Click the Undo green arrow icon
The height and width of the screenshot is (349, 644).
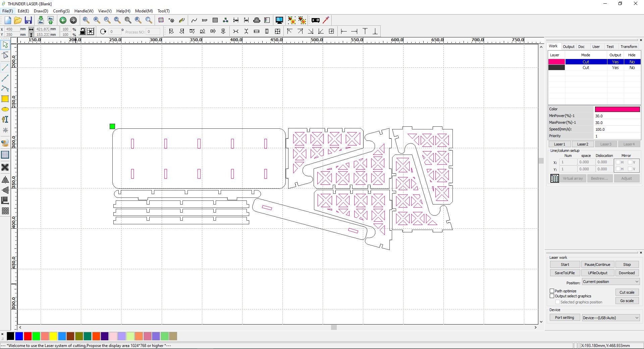[x=63, y=20]
